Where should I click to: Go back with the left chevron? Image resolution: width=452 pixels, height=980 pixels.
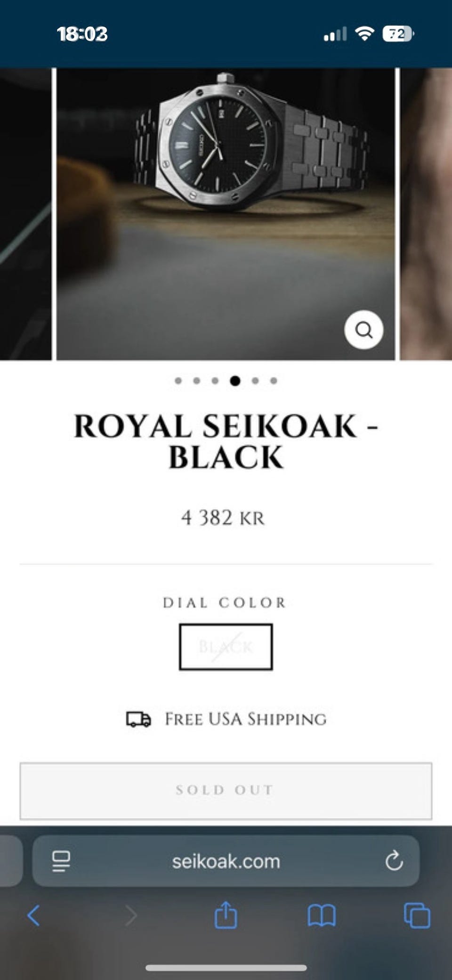coord(33,916)
